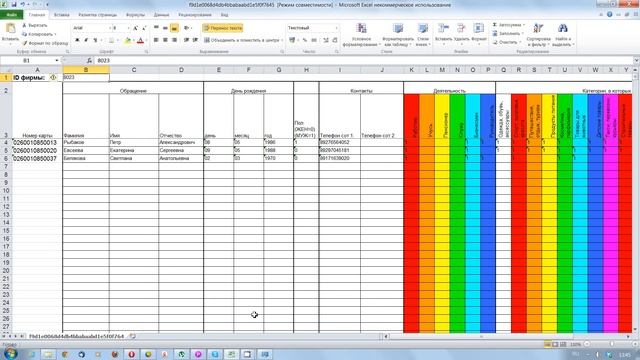640x360 pixels.
Task: Increase font size with the large A icon
Action: pos(136,28)
